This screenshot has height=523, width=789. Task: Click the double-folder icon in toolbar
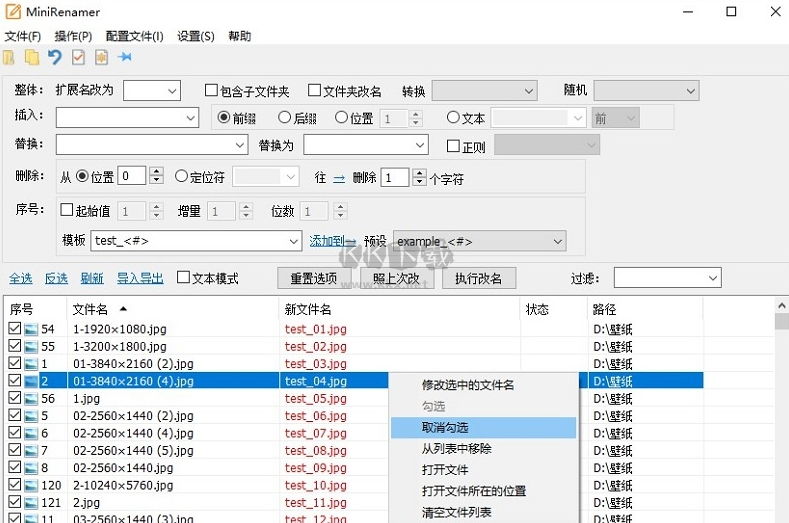click(x=32, y=57)
